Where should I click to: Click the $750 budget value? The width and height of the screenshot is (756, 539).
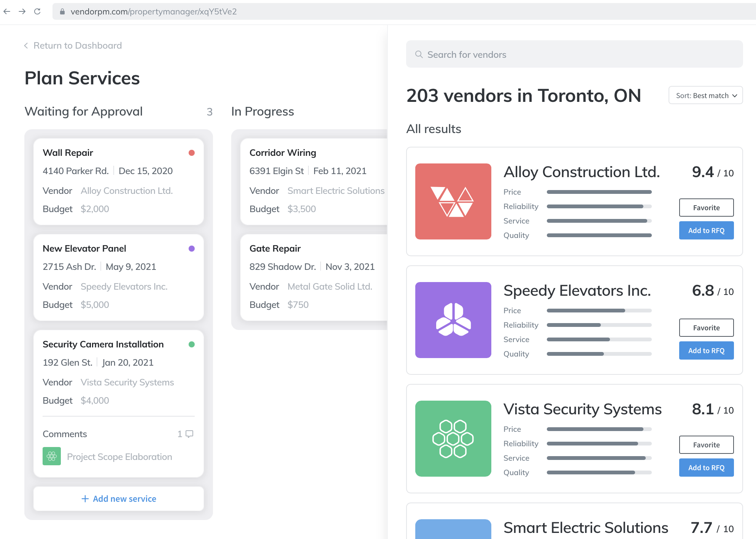298,305
